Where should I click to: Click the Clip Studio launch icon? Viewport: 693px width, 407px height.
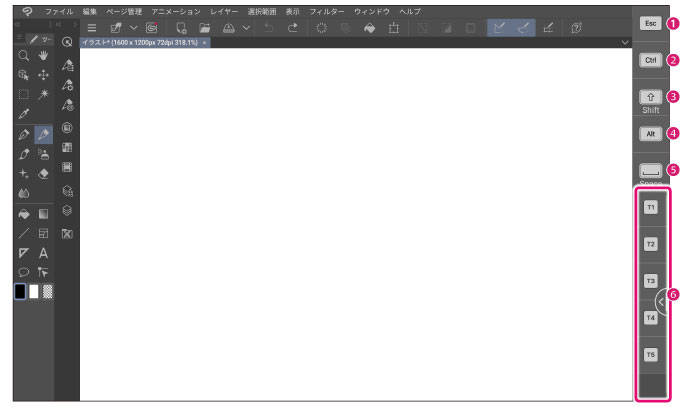tap(152, 28)
